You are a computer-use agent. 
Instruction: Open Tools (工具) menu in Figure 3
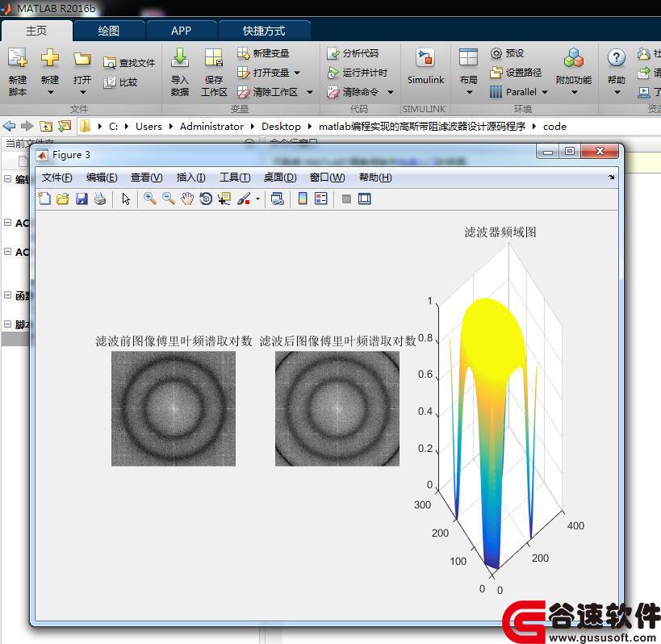[235, 178]
